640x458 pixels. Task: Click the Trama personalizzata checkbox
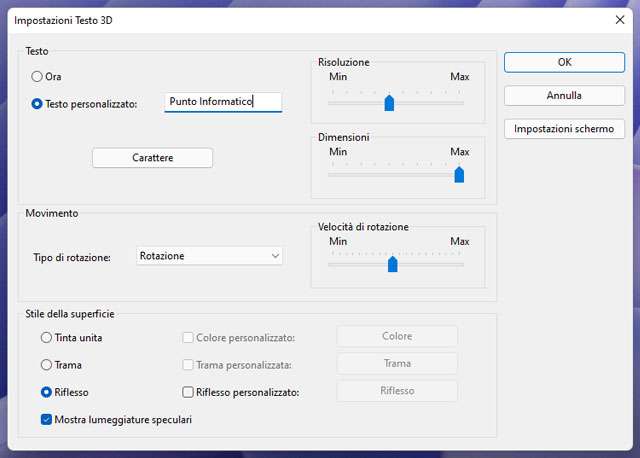point(188,364)
